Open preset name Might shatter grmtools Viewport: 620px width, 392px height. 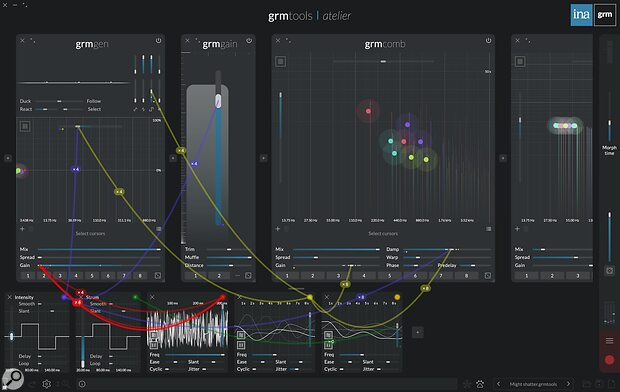click(x=533, y=384)
